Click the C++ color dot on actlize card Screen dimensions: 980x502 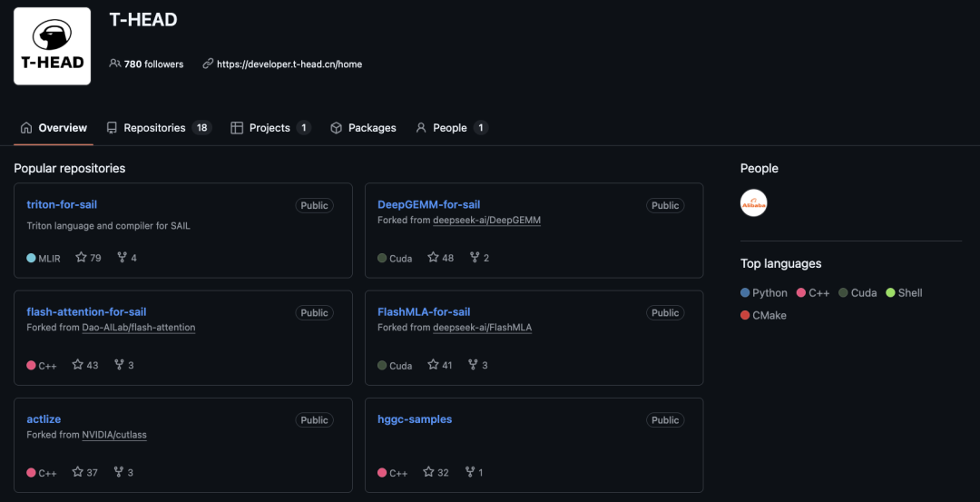pos(31,473)
